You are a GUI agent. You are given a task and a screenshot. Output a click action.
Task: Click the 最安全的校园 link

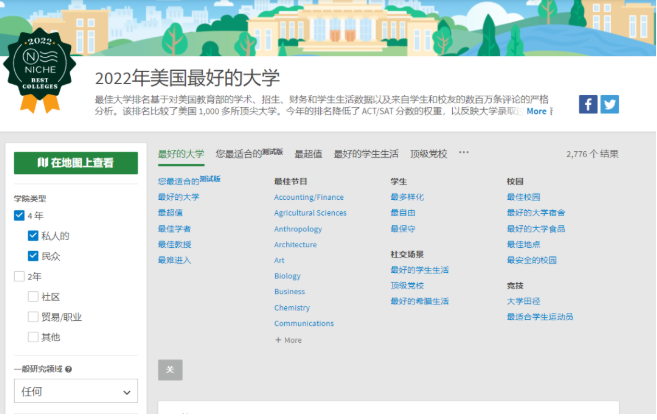pyautogui.click(x=532, y=260)
